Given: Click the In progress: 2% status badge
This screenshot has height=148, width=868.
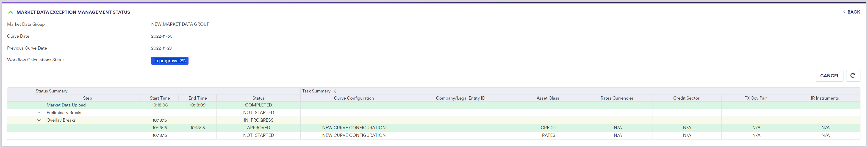Looking at the screenshot, I should 169,61.
